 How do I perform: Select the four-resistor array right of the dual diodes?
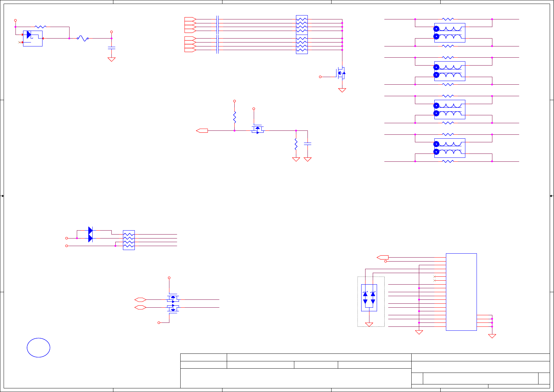point(129,240)
